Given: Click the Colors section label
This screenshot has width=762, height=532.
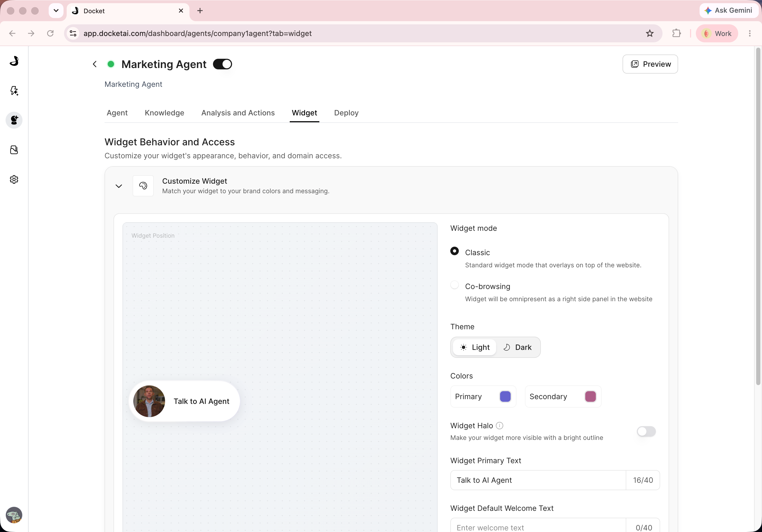Looking at the screenshot, I should click(461, 376).
